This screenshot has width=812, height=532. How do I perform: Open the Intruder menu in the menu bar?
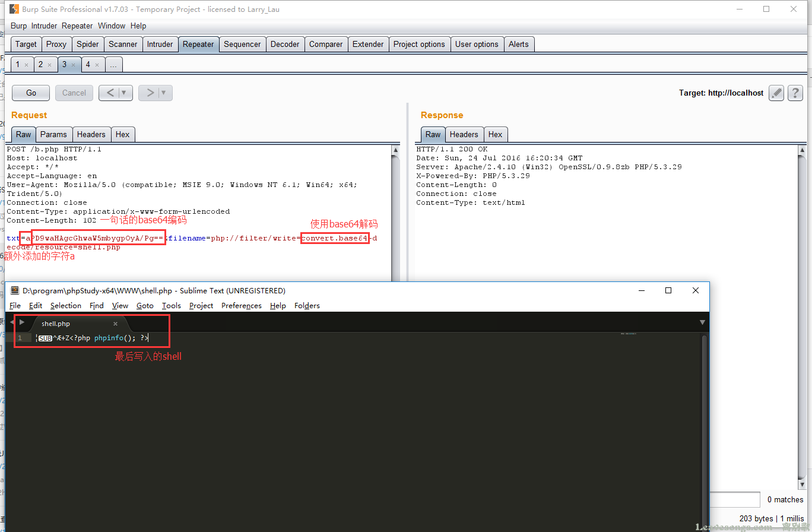point(44,26)
